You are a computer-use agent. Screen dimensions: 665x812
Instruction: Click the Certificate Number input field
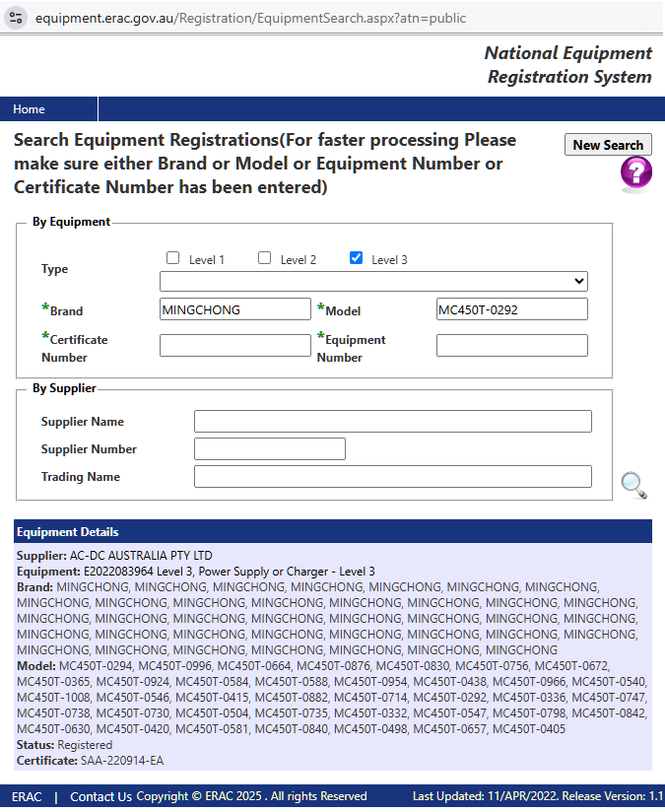(235, 346)
